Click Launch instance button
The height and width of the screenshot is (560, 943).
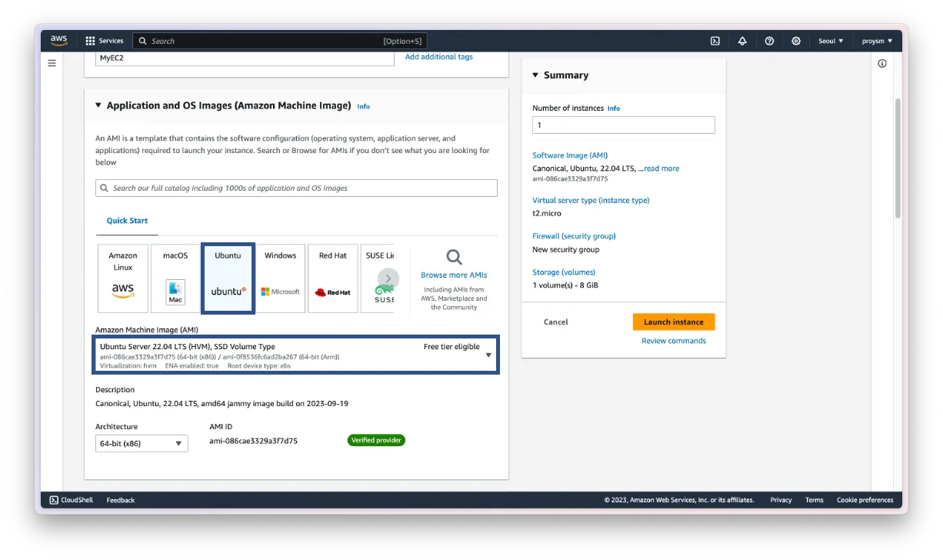pos(674,322)
